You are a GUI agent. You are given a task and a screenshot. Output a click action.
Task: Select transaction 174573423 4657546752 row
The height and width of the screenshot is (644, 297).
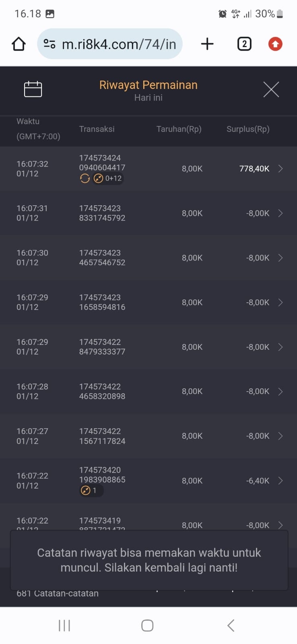(102, 258)
